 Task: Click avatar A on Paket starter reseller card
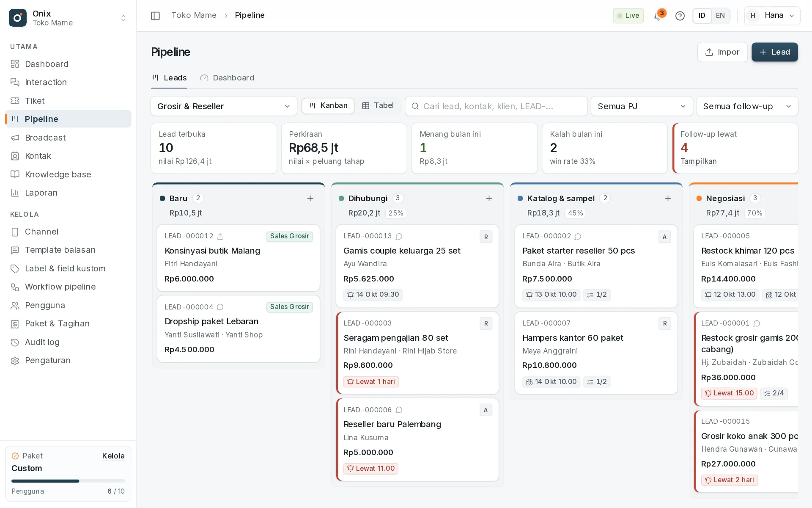click(665, 237)
